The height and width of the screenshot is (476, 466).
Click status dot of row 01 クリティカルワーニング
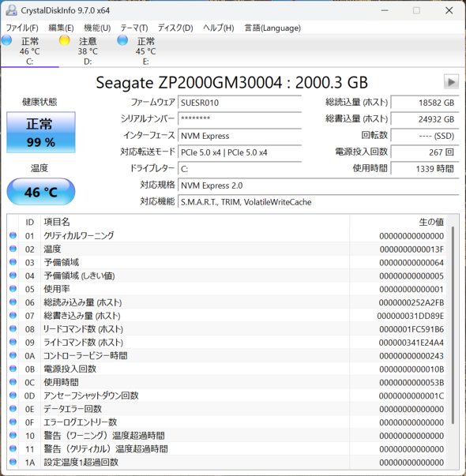(13, 235)
